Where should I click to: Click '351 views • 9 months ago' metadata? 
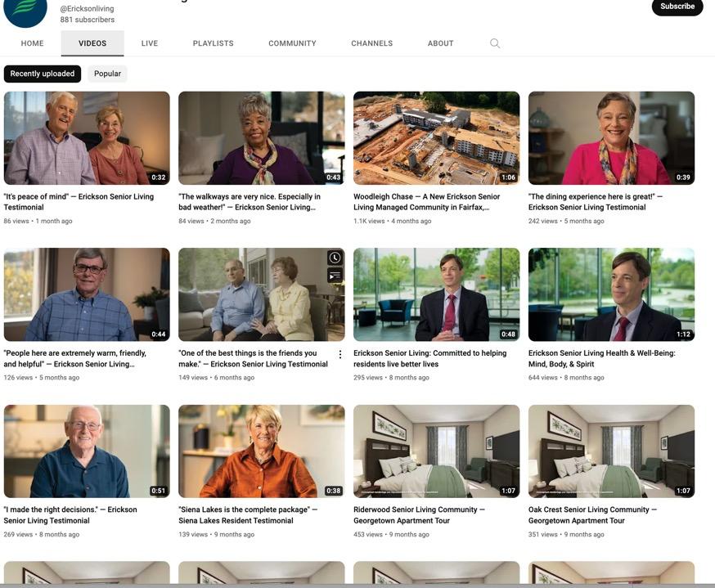click(x=566, y=534)
